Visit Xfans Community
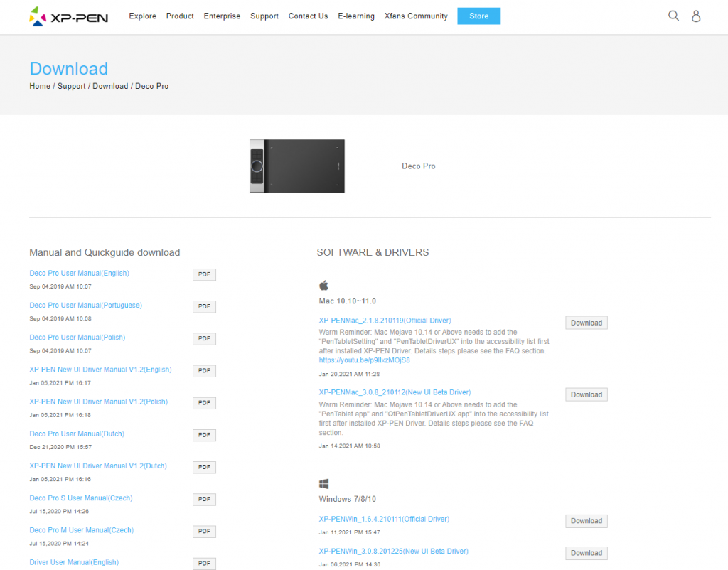The height and width of the screenshot is (570, 728). click(416, 16)
